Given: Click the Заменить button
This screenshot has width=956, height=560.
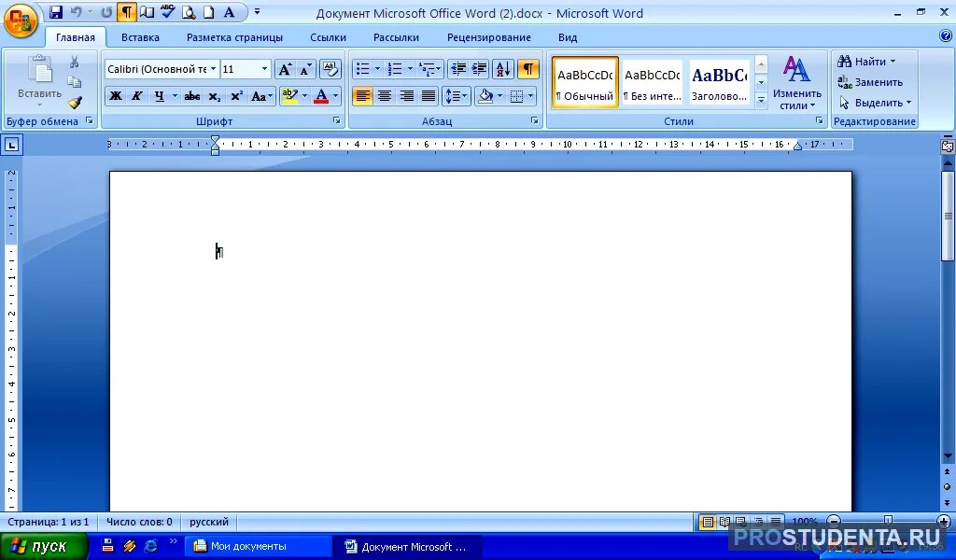Looking at the screenshot, I should point(870,82).
